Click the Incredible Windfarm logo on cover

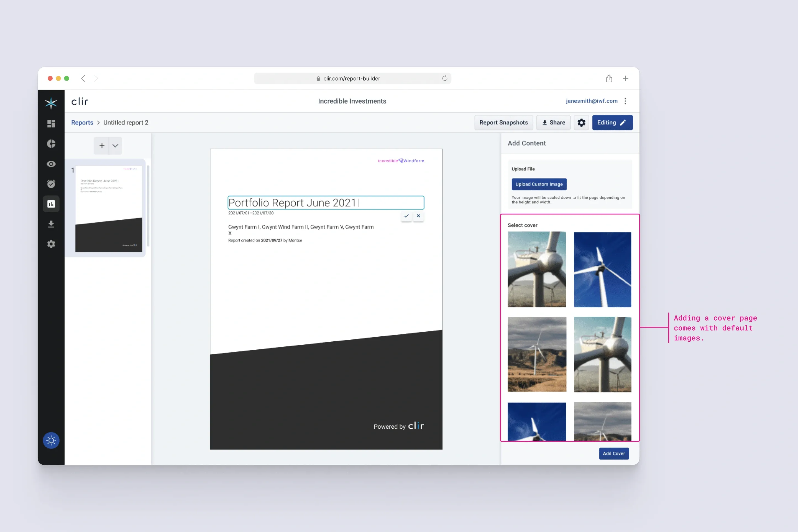tap(401, 161)
